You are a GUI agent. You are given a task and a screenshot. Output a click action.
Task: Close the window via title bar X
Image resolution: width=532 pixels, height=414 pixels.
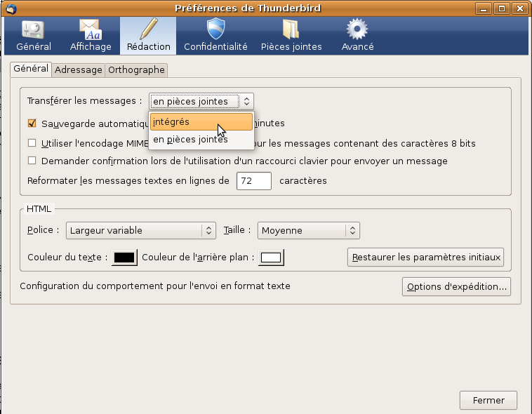[520, 8]
